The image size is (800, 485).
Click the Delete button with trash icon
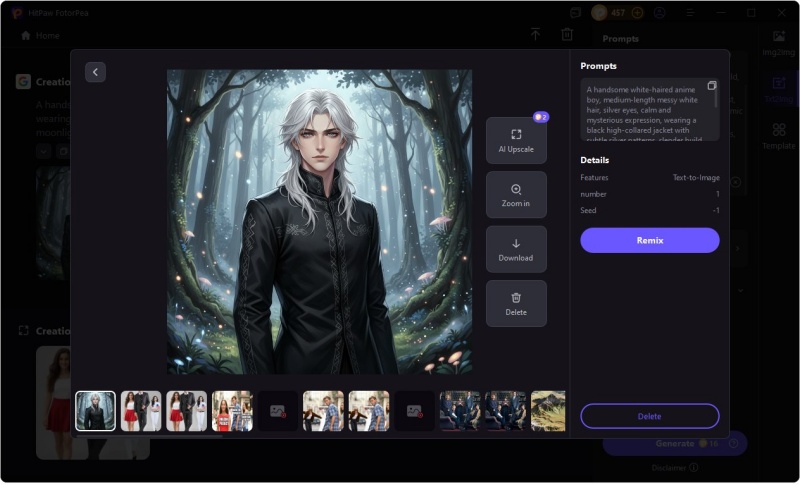click(516, 303)
